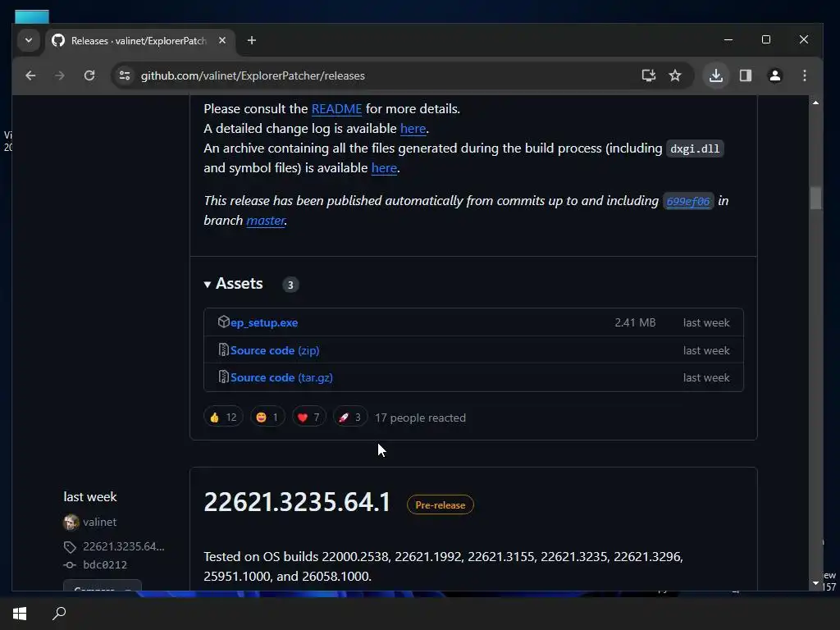The height and width of the screenshot is (630, 840).
Task: Click the scrollbar up arrow
Action: click(x=815, y=103)
